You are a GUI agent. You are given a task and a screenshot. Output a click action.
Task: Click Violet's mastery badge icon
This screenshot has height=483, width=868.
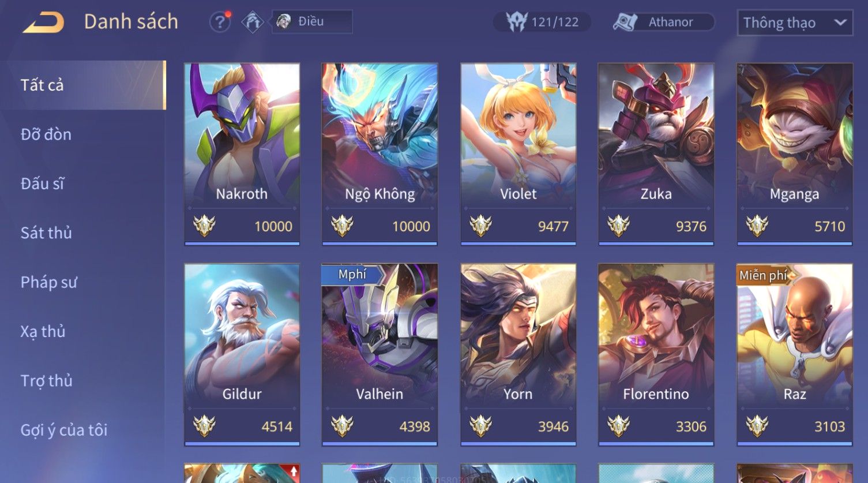point(480,226)
